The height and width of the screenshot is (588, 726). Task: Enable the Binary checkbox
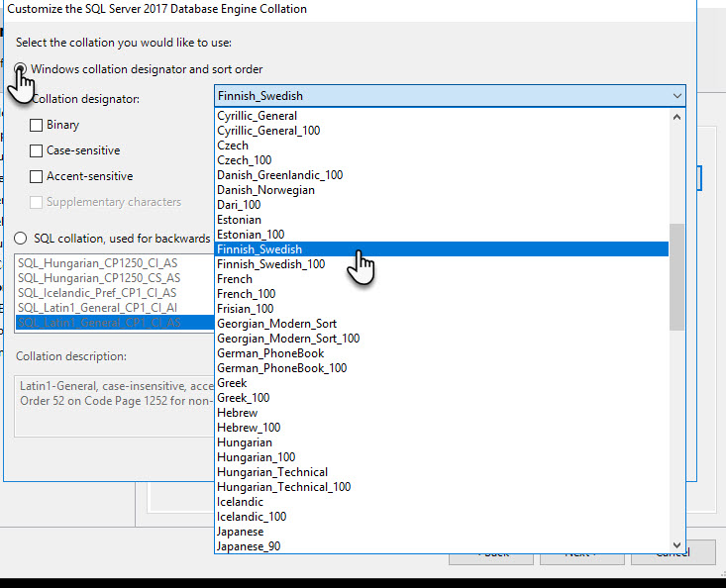(x=36, y=125)
